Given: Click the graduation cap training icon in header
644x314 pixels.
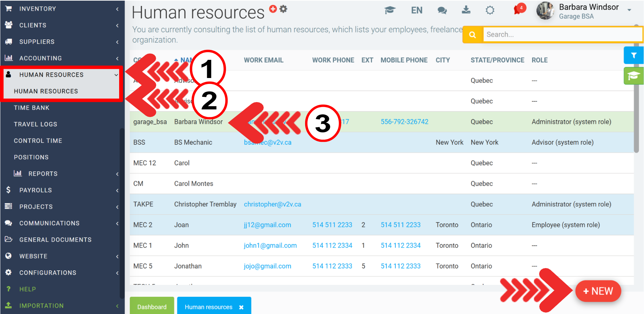Looking at the screenshot, I should pos(390,10).
